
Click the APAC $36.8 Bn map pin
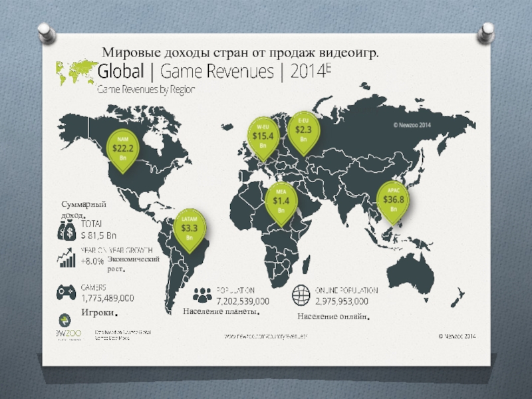393,202
